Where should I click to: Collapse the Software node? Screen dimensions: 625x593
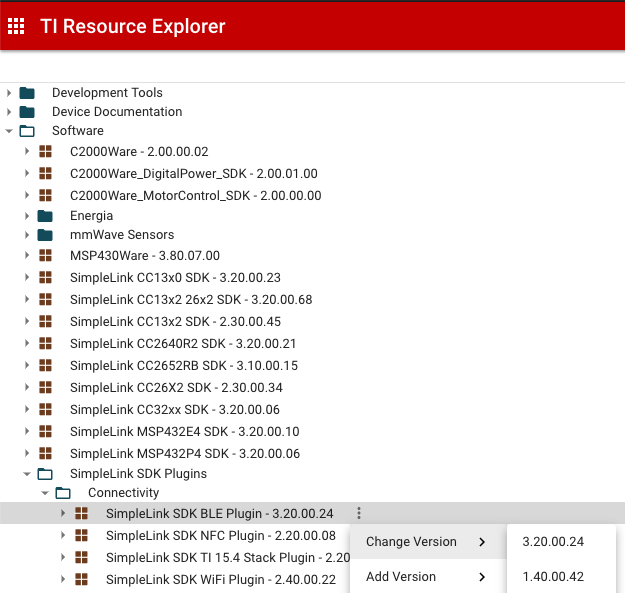tap(9, 131)
